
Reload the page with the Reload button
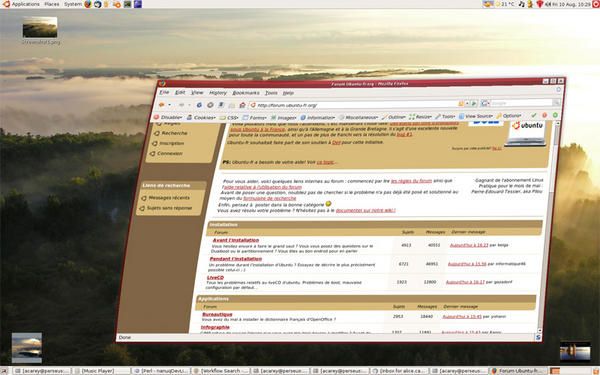coord(199,105)
